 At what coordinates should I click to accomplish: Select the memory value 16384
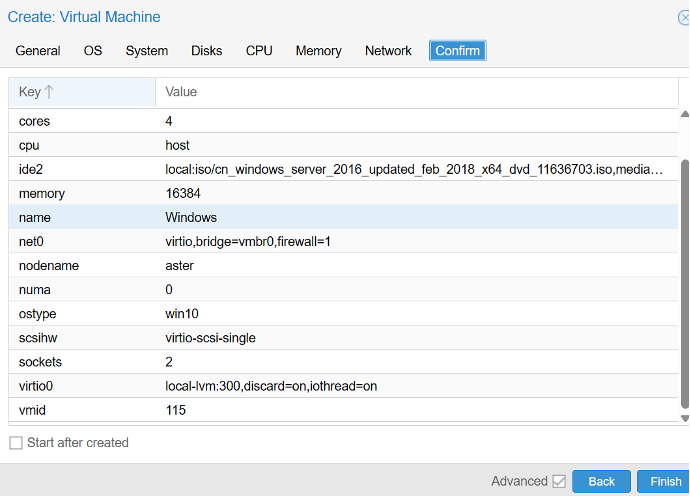pyautogui.click(x=183, y=193)
